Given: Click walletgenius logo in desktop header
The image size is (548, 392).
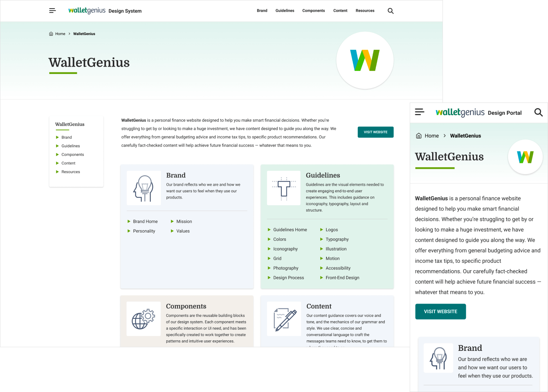Looking at the screenshot, I should click(87, 11).
